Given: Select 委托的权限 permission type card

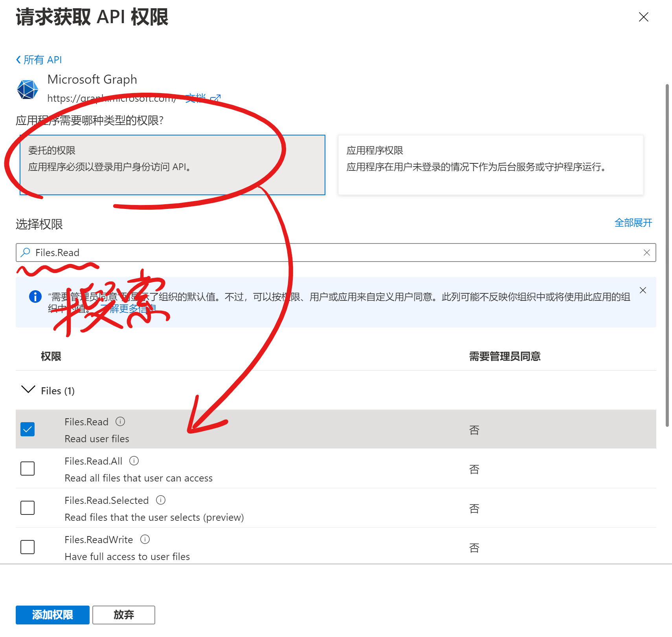Looking at the screenshot, I should pyautogui.click(x=173, y=165).
